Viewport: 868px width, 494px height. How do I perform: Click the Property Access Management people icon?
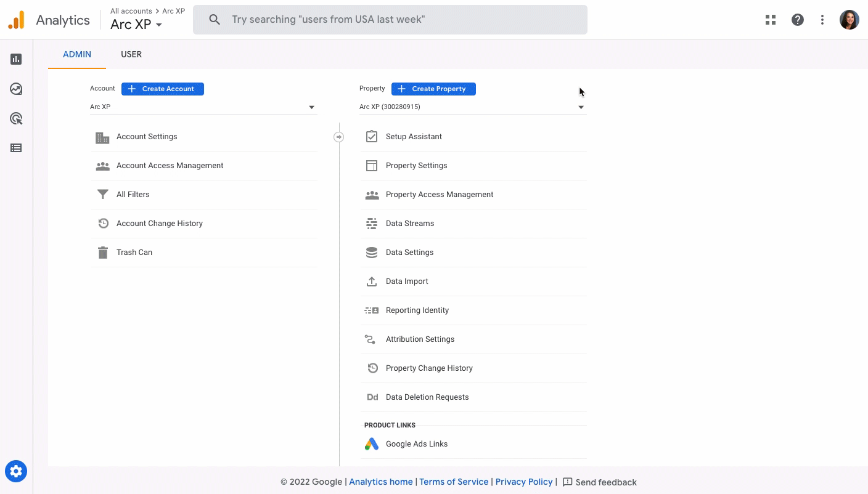(x=372, y=195)
